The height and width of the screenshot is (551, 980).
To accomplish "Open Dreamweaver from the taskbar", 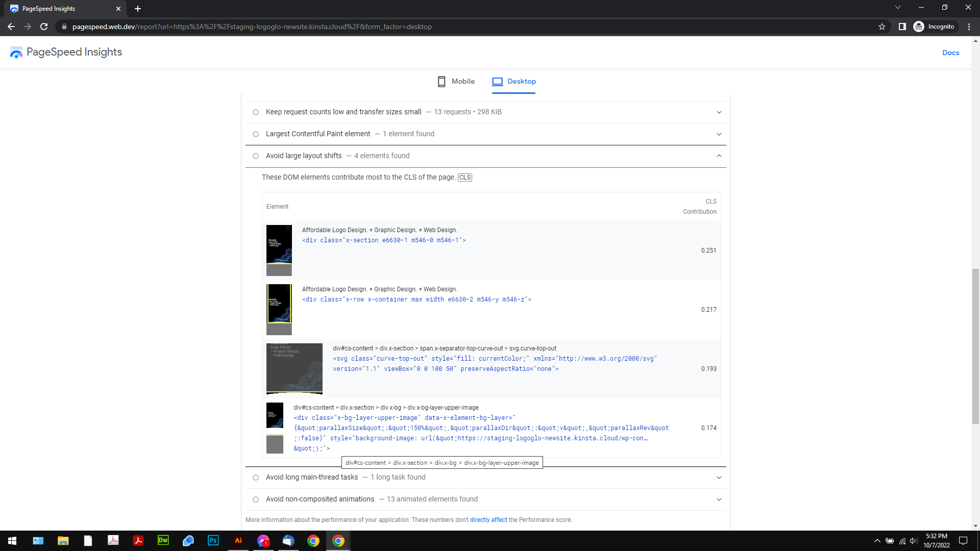I will pos(163,540).
